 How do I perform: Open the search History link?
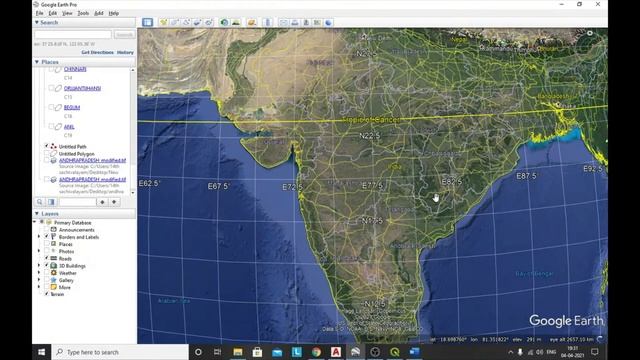point(125,52)
